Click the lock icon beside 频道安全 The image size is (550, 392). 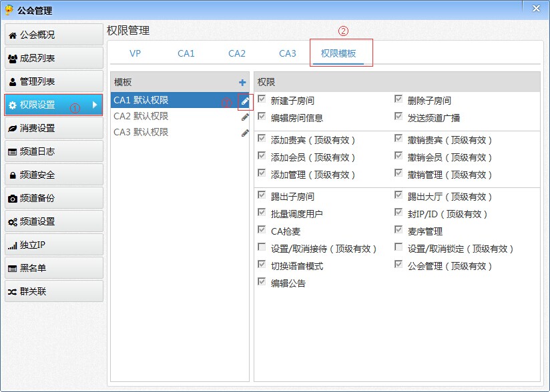(x=13, y=175)
